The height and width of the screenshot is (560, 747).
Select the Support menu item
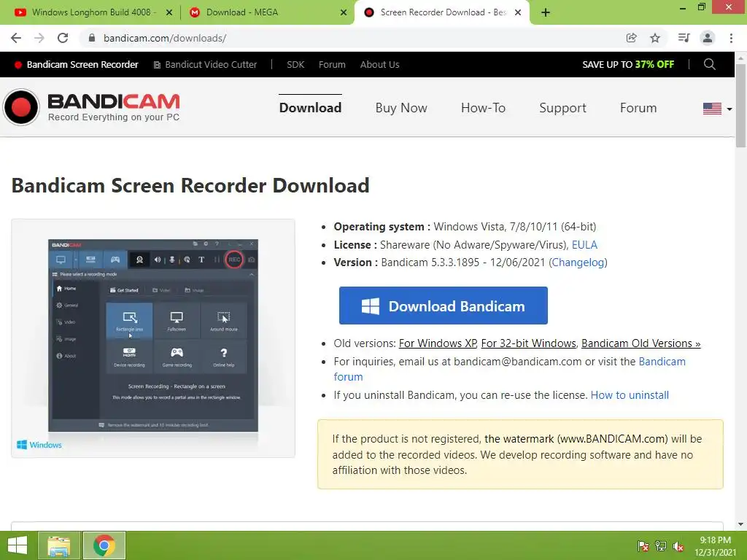click(562, 108)
